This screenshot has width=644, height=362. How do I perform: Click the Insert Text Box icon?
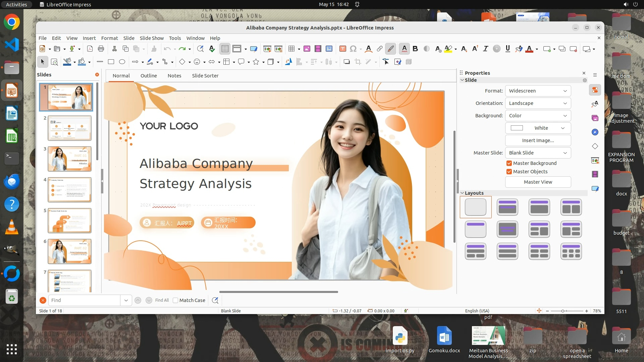[x=342, y=49]
